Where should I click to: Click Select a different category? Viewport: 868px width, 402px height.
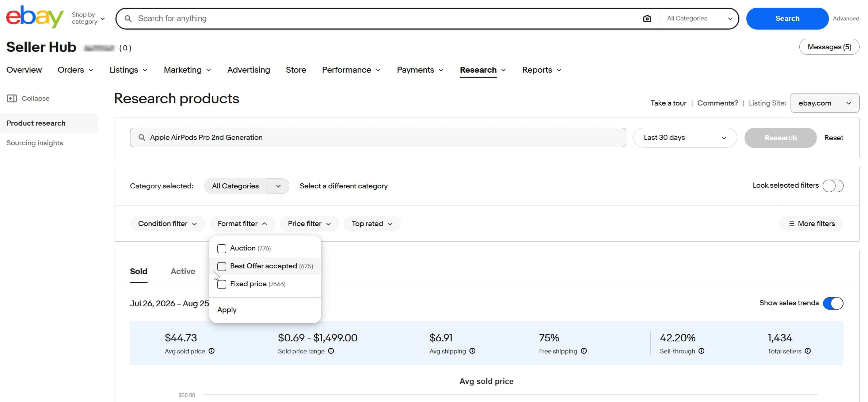(344, 186)
